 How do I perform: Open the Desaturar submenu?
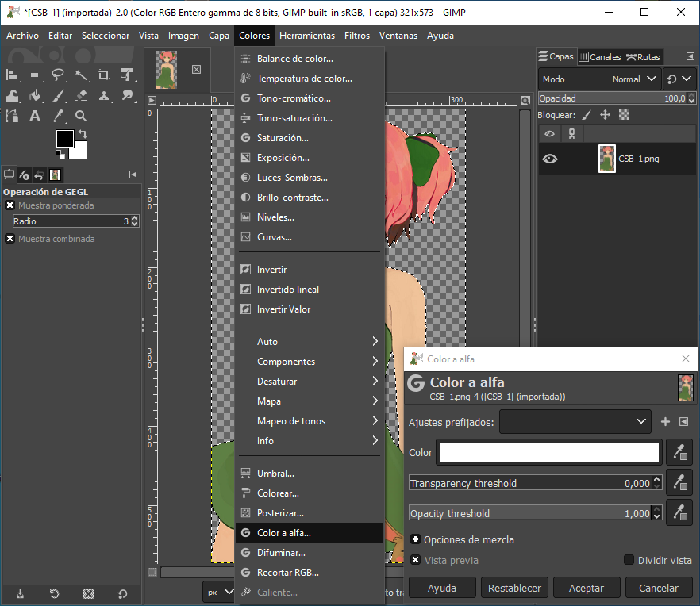click(309, 382)
